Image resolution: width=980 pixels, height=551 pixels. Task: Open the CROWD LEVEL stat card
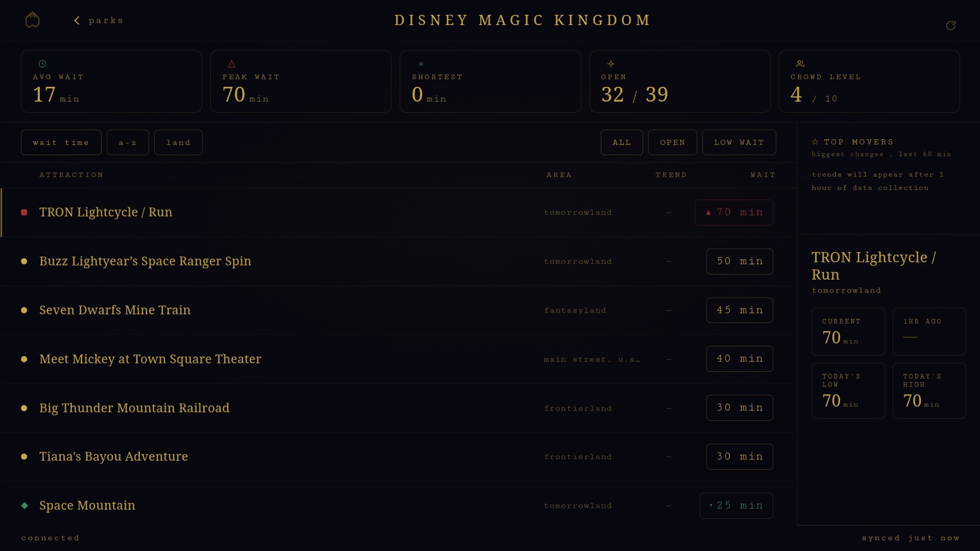pos(869,81)
